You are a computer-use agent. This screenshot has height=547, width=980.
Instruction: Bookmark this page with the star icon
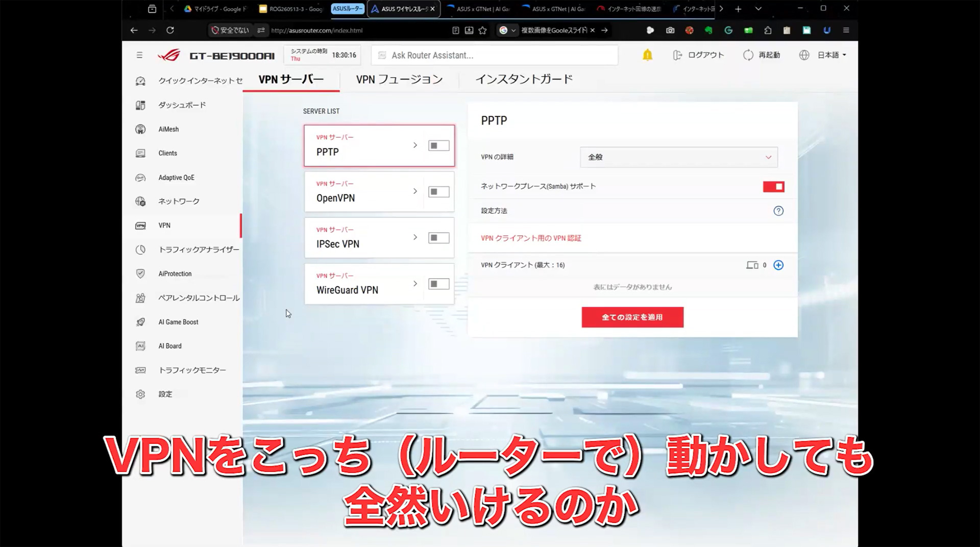tap(482, 30)
